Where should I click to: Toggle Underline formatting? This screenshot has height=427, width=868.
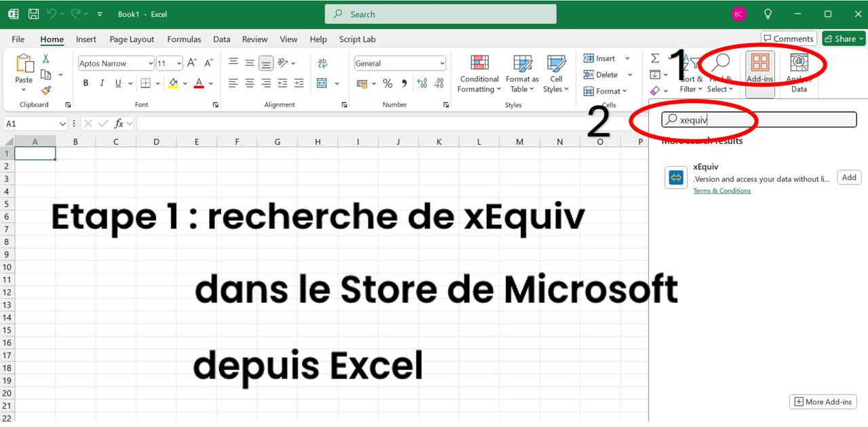[x=118, y=83]
